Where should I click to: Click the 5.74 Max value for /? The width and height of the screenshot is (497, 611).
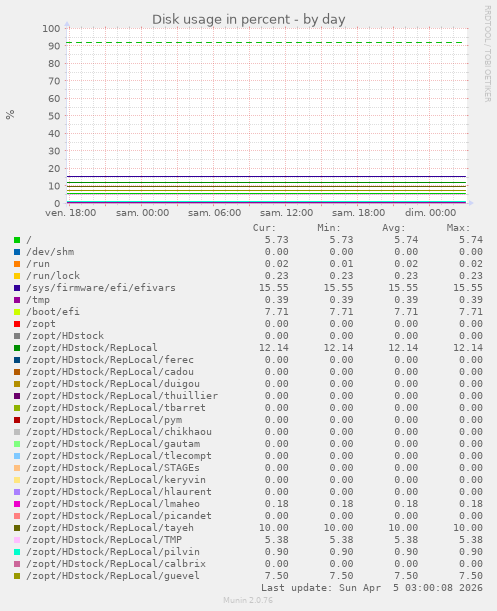471,240
